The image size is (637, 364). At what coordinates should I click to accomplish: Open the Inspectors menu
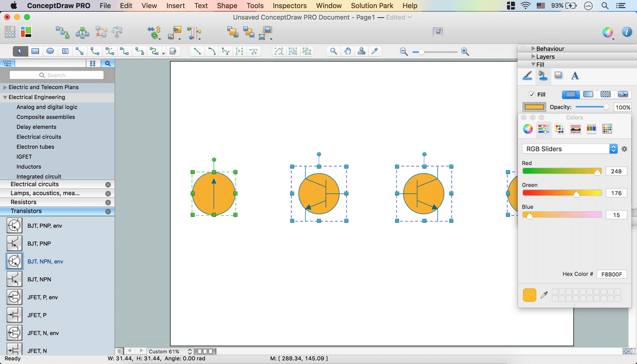pyautogui.click(x=290, y=6)
